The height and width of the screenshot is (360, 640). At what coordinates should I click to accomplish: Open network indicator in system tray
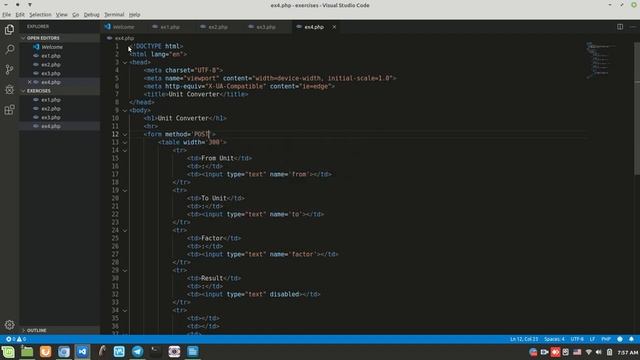click(588, 352)
